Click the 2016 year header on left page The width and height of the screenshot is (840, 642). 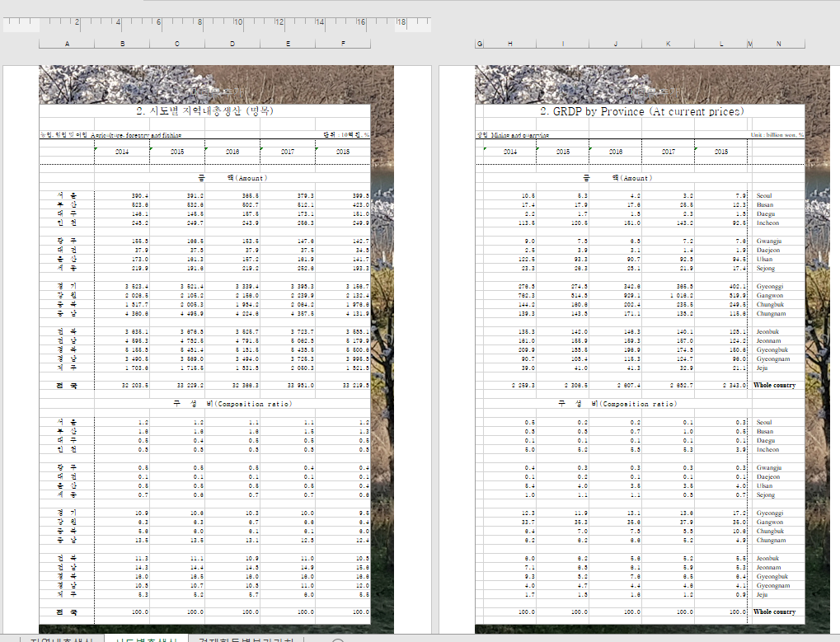pyautogui.click(x=232, y=152)
